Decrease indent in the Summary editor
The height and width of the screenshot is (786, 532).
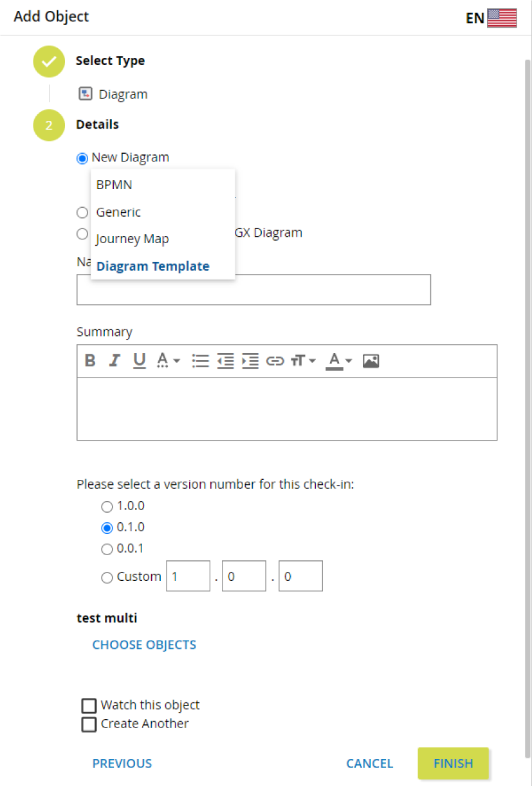tap(225, 361)
